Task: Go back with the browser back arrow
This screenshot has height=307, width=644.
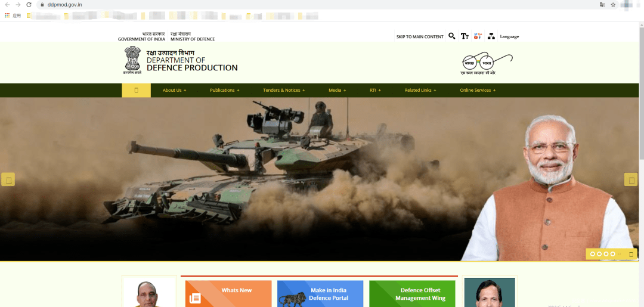Action: [x=7, y=5]
